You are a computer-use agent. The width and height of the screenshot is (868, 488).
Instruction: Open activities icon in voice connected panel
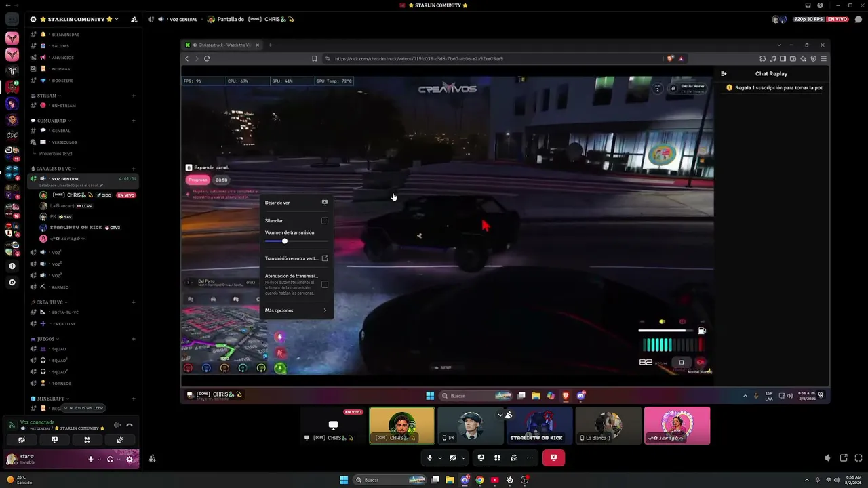[87, 439]
